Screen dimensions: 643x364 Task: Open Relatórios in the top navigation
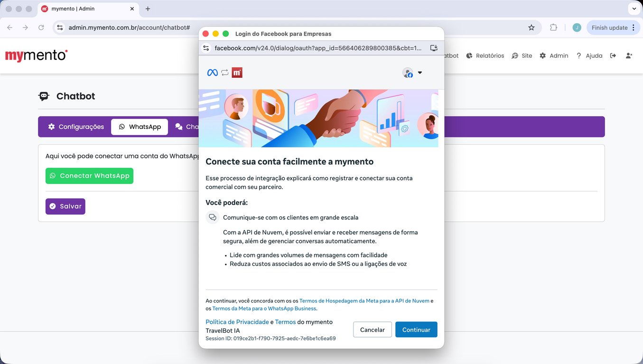coord(485,55)
